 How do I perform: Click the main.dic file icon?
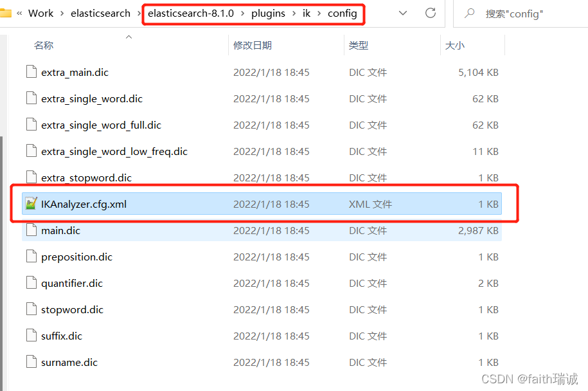point(31,230)
